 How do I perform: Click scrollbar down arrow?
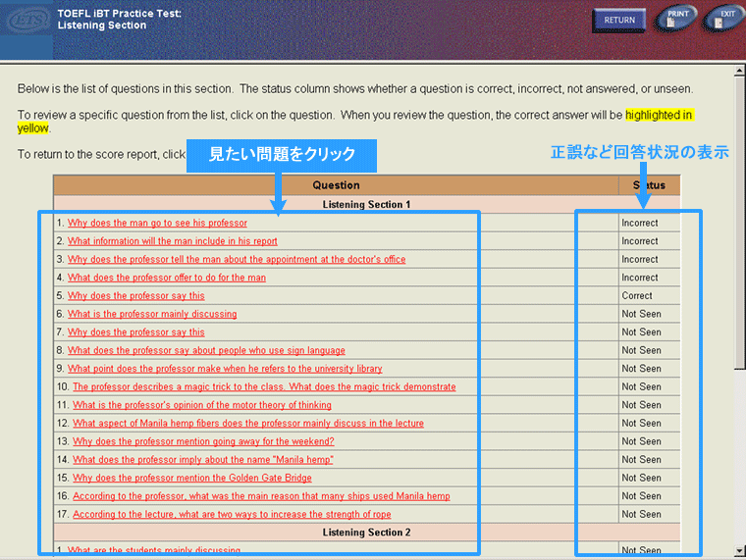point(739,551)
